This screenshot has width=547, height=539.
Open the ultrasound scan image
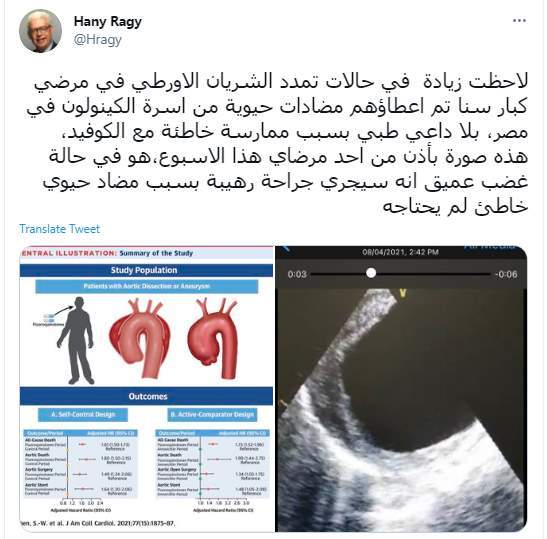click(x=401, y=410)
